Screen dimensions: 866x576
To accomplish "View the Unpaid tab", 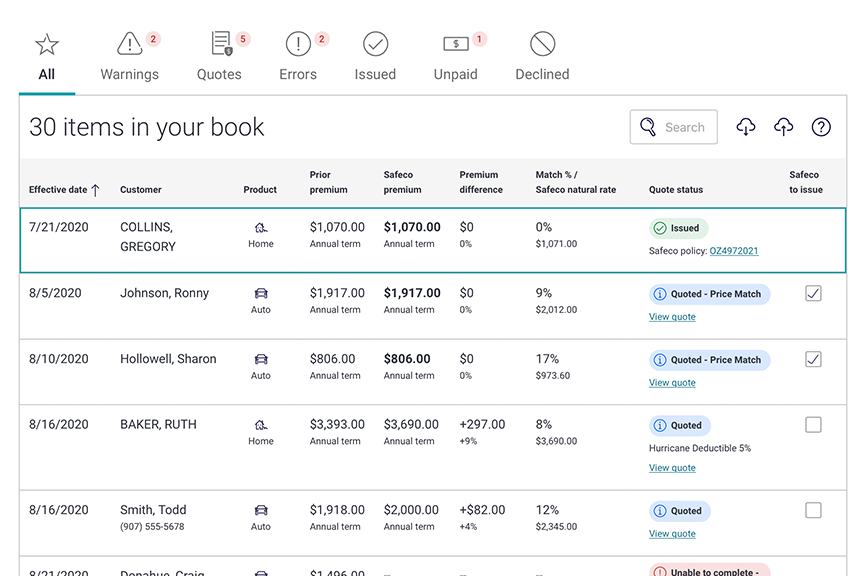I will tap(456, 57).
